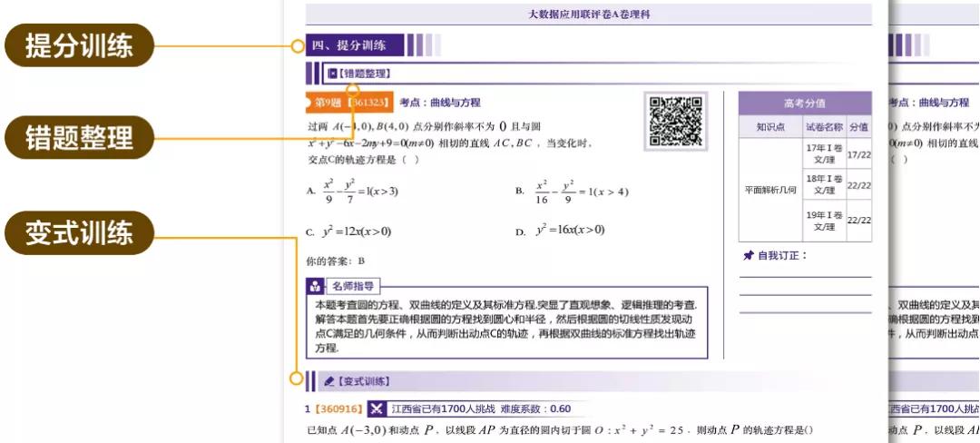Click the 22/22 score in the 19年 row
Viewport: 980px width, 443px height.
[858, 221]
